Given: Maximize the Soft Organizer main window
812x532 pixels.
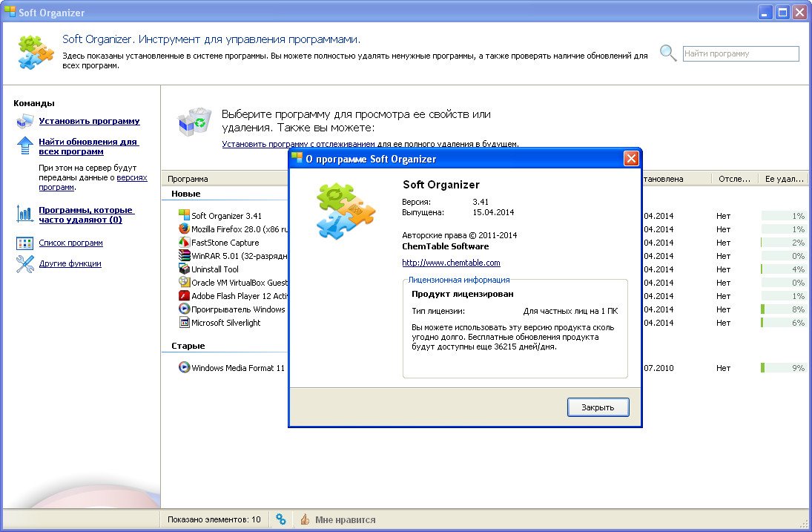Looking at the screenshot, I should click(782, 13).
